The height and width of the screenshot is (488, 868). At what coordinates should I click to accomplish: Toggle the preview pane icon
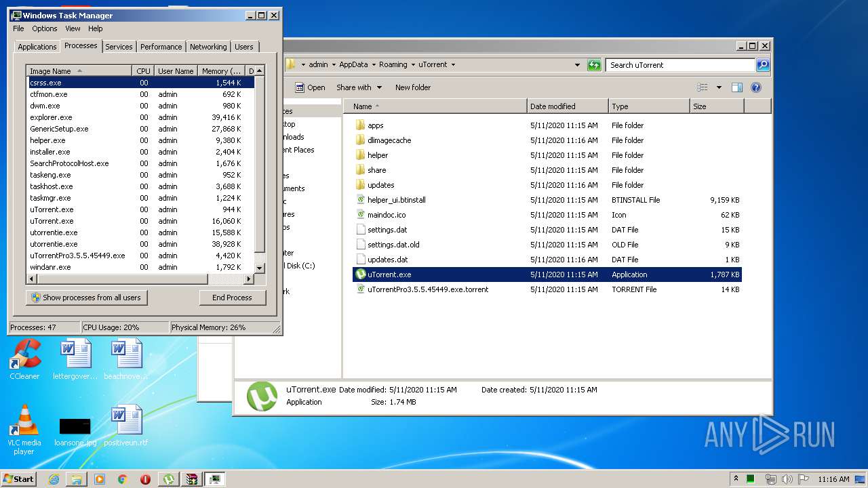(x=737, y=87)
